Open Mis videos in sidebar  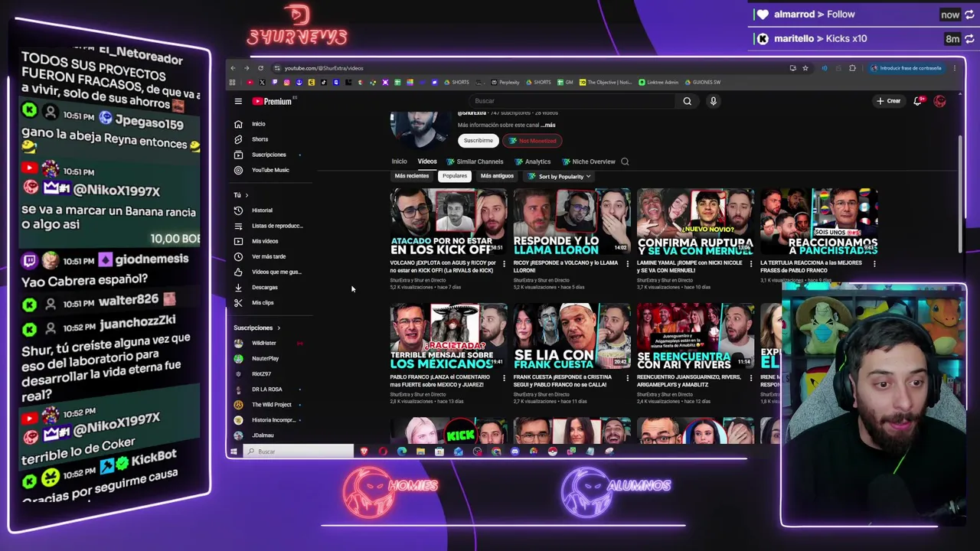265,241
